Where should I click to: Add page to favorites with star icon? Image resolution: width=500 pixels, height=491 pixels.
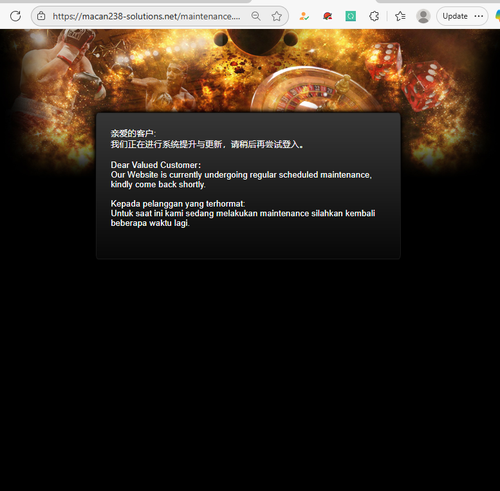[x=276, y=16]
